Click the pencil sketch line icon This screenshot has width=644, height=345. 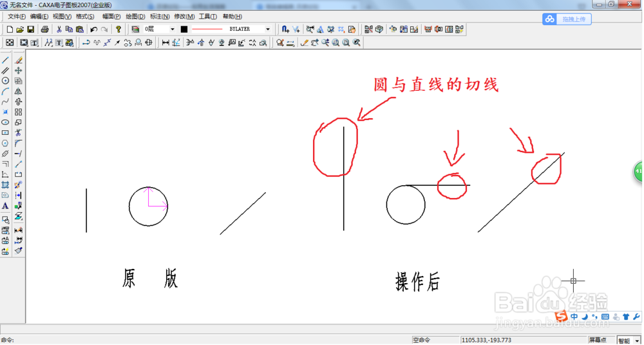tap(305, 43)
